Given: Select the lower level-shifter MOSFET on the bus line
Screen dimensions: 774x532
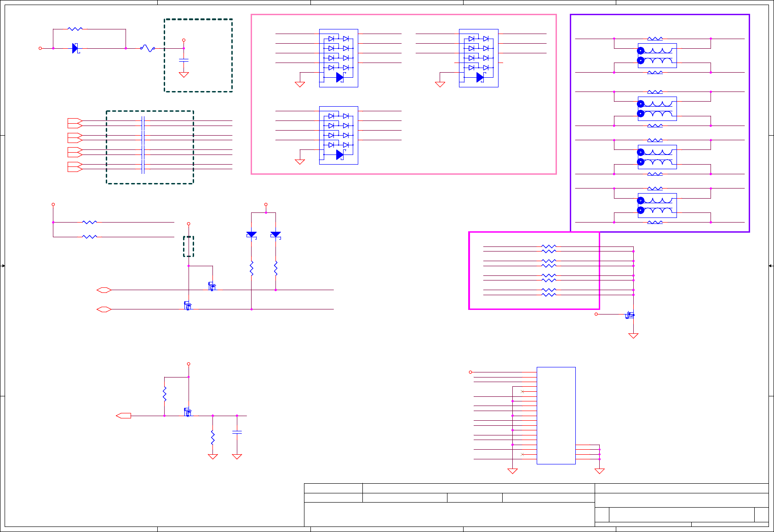Looking at the screenshot, I should click(x=188, y=306).
